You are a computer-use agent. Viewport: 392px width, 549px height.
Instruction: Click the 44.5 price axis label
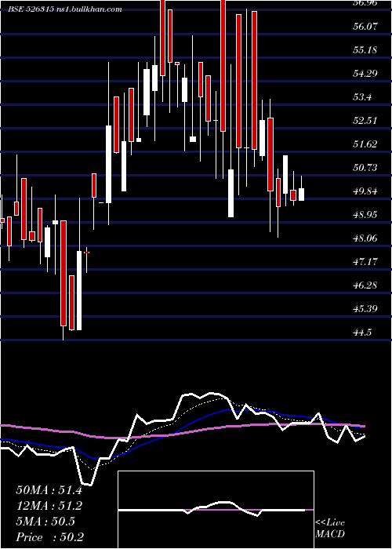point(362,333)
